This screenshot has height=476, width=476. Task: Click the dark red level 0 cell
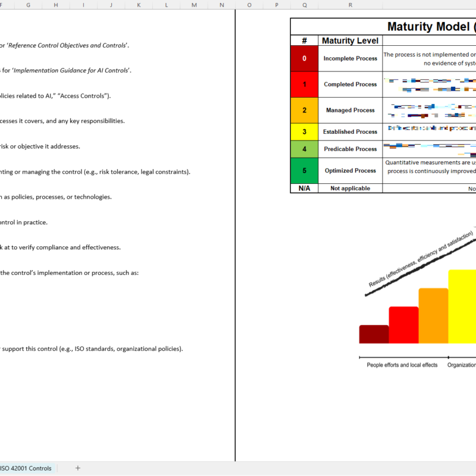pos(304,58)
